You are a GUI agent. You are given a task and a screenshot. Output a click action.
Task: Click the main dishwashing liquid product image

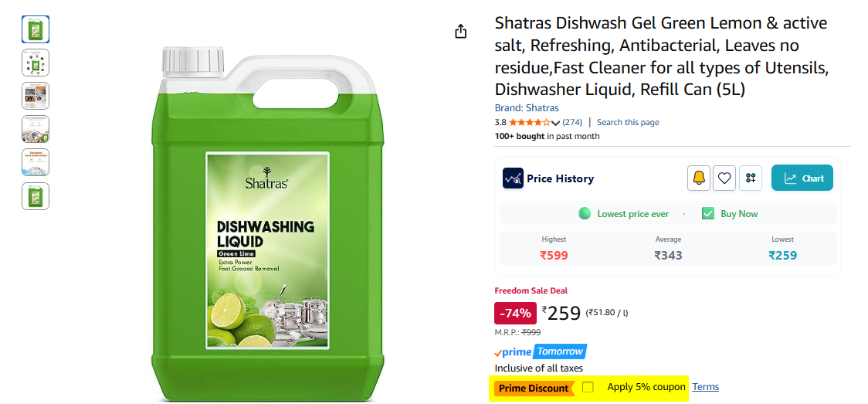coord(268,224)
